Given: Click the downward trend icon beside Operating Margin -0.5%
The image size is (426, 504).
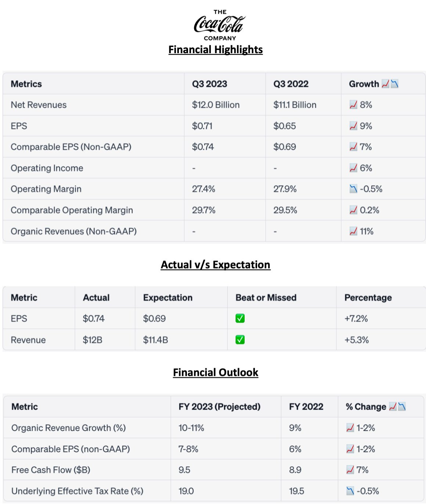Looking at the screenshot, I should click(353, 189).
